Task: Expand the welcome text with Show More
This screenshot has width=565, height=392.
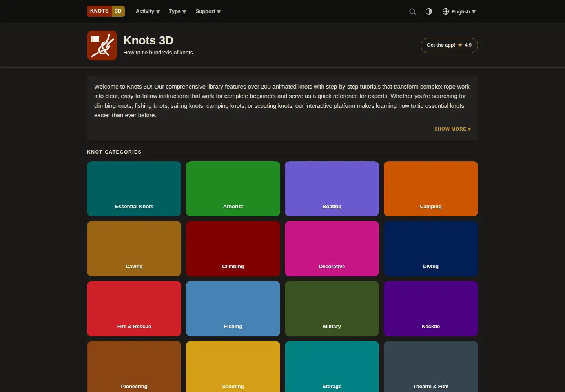Action: coord(452,129)
